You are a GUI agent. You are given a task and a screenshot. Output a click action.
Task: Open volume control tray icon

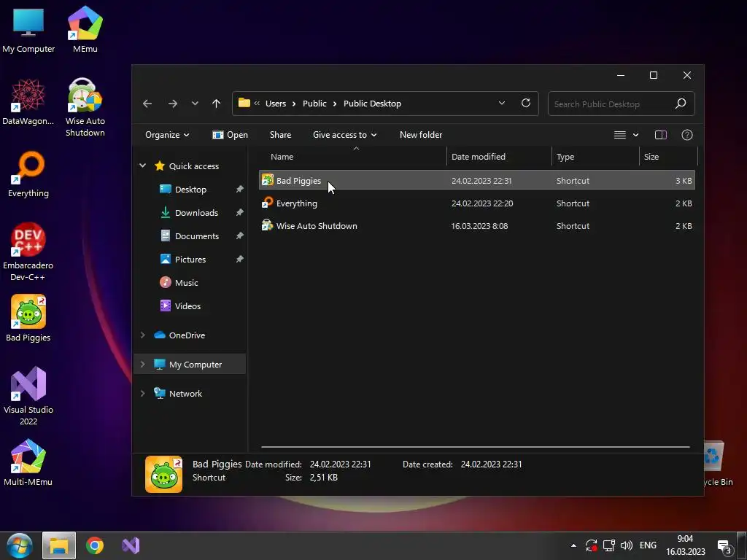[x=627, y=545]
